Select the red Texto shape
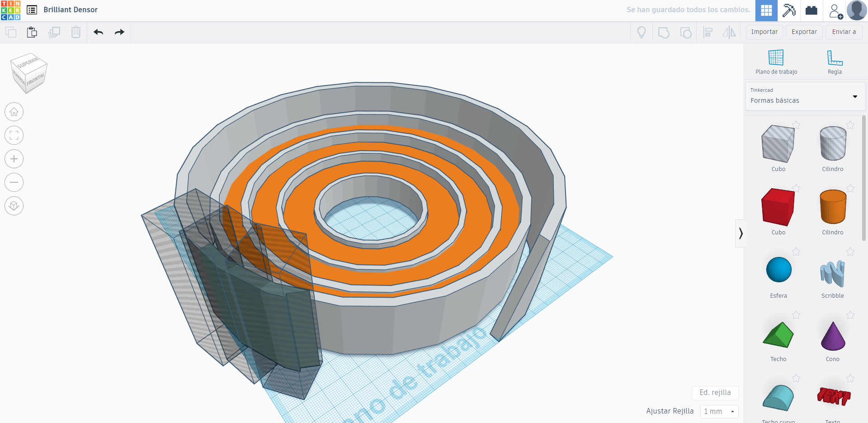868x423 pixels. coord(833,396)
